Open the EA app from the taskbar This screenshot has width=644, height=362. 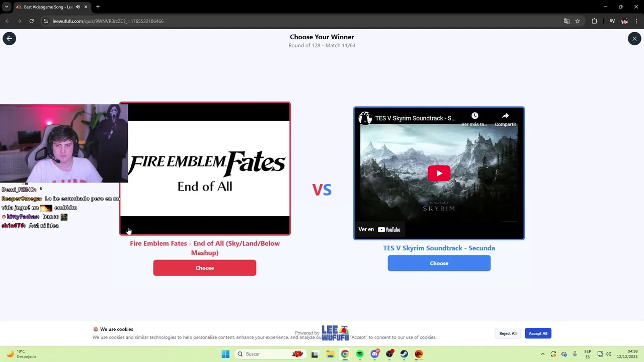[419, 354]
